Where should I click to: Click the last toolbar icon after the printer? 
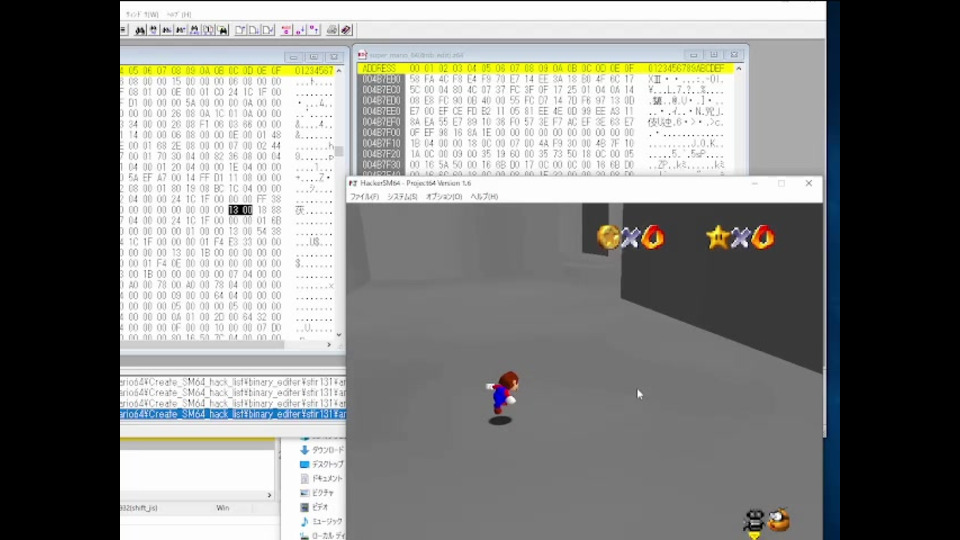(x=346, y=30)
